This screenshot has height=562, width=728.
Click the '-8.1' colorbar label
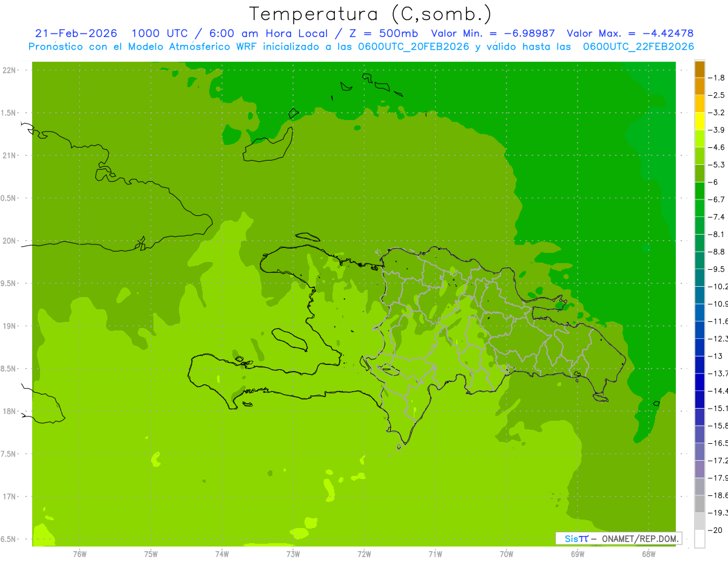[718, 234]
